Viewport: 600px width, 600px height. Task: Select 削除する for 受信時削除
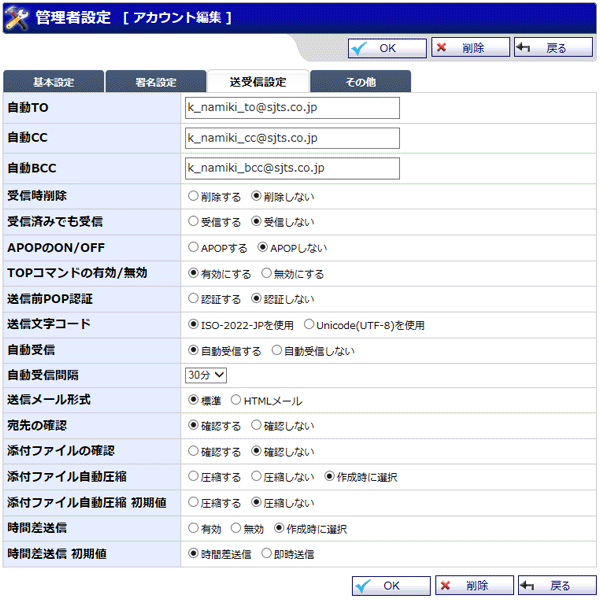pyautogui.click(x=193, y=196)
